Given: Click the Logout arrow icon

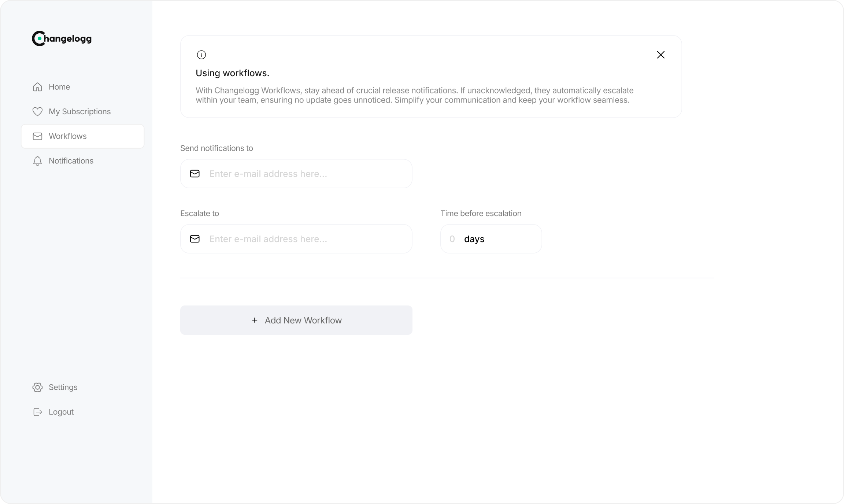Looking at the screenshot, I should coord(37,412).
